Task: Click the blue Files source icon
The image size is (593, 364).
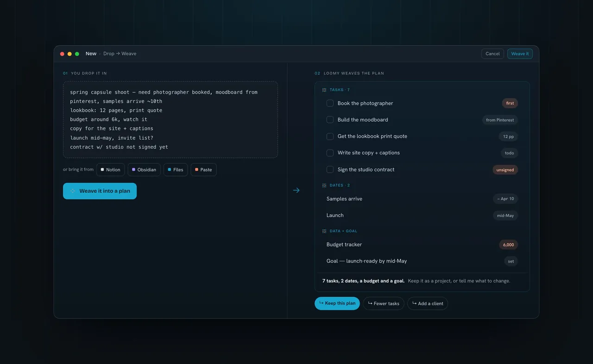Action: 170,169
